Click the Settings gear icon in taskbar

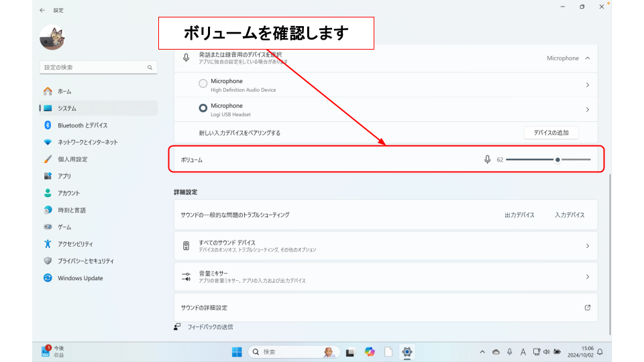[x=407, y=352]
